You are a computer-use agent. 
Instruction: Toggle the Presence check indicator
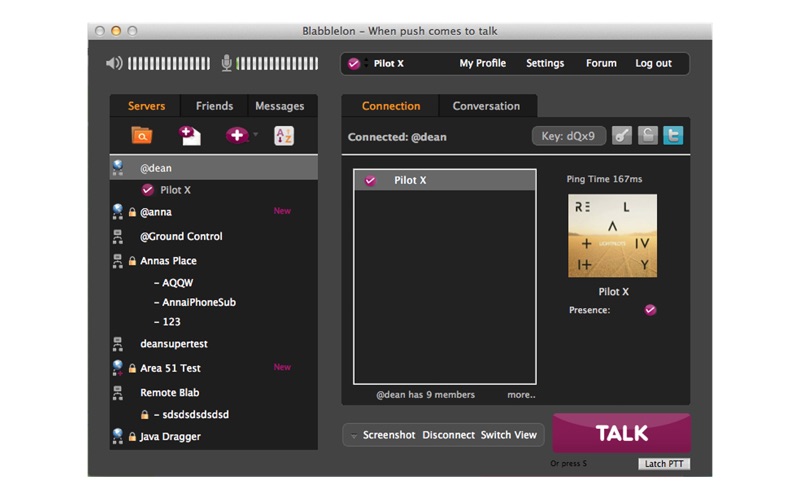click(650, 310)
